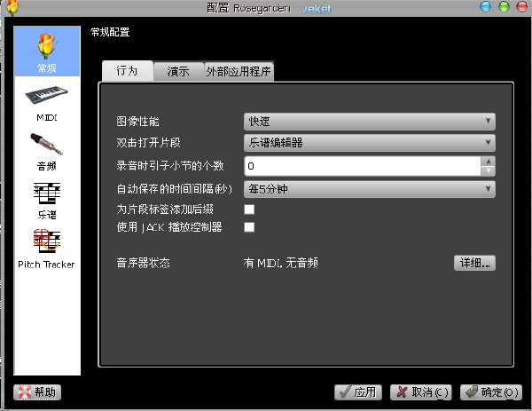
Task: Click the 确定(O) OK button
Action: [491, 392]
